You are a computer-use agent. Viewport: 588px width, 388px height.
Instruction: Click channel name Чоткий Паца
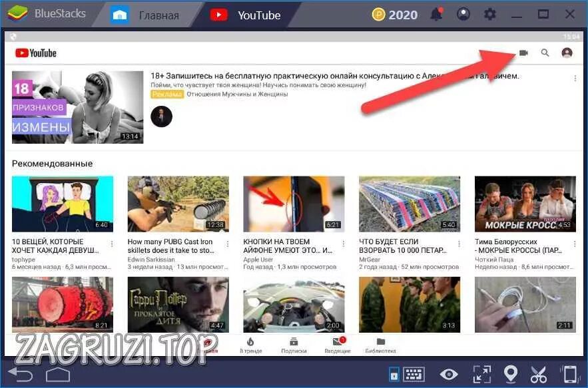point(494,260)
